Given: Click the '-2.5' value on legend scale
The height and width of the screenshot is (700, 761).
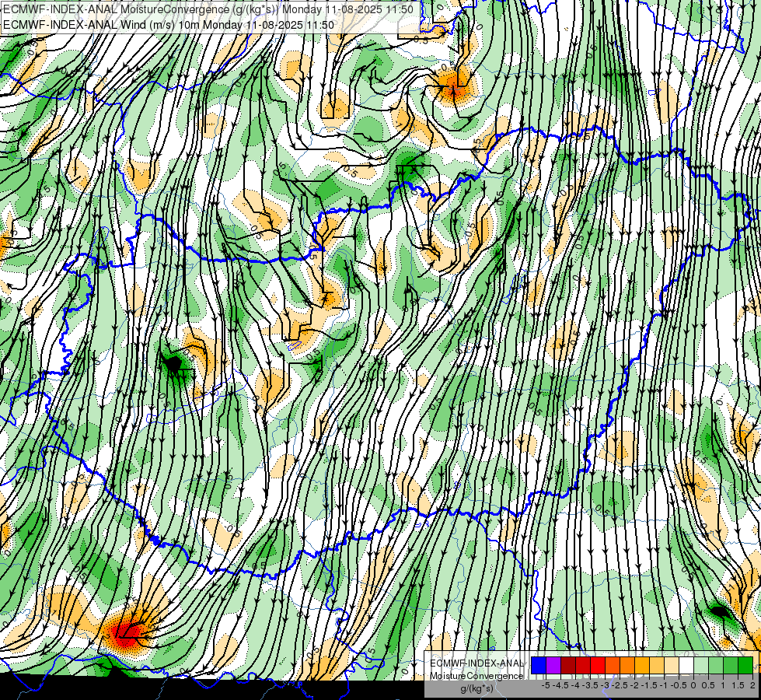Looking at the screenshot, I should pyautogui.click(x=620, y=685).
